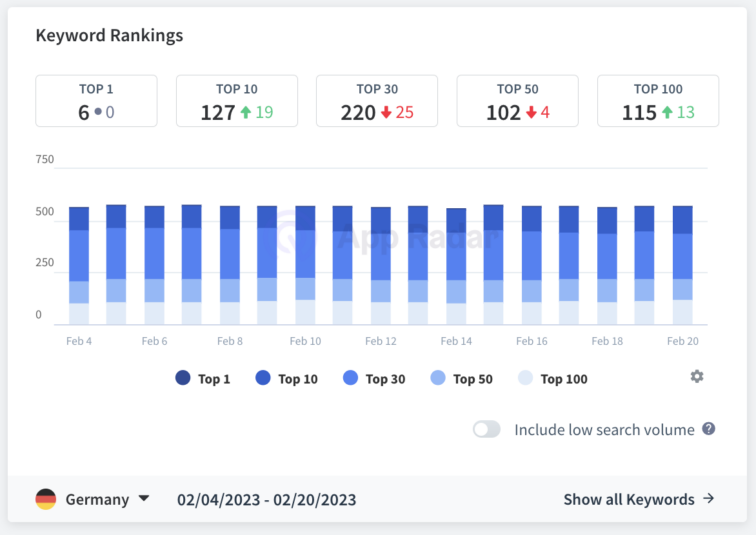The width and height of the screenshot is (756, 535).
Task: Click the green up arrow in Top 100
Action: (x=666, y=113)
